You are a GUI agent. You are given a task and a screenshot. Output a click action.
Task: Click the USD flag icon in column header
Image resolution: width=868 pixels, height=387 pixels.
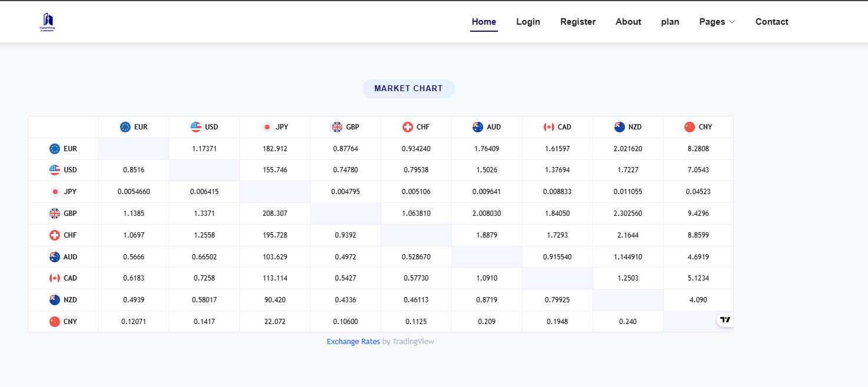(x=196, y=127)
